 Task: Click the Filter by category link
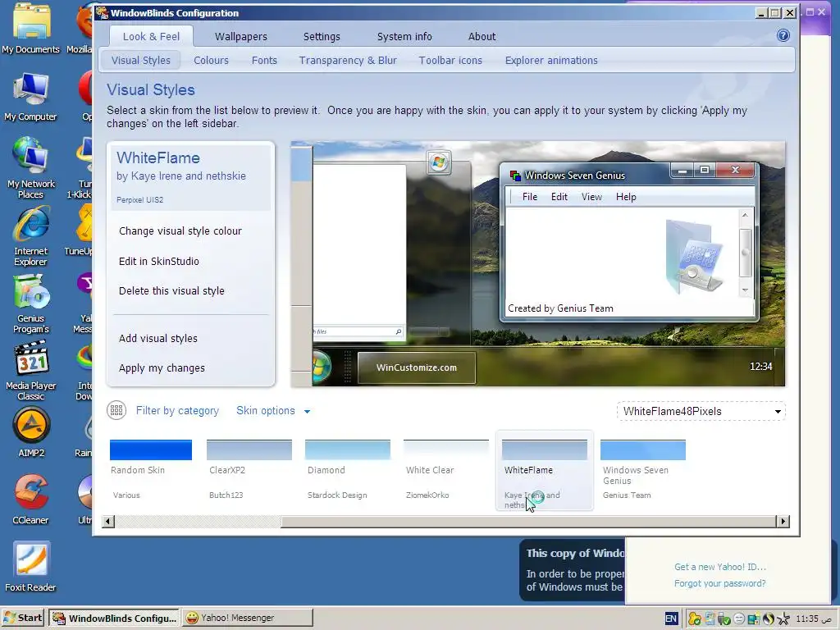[x=177, y=410]
